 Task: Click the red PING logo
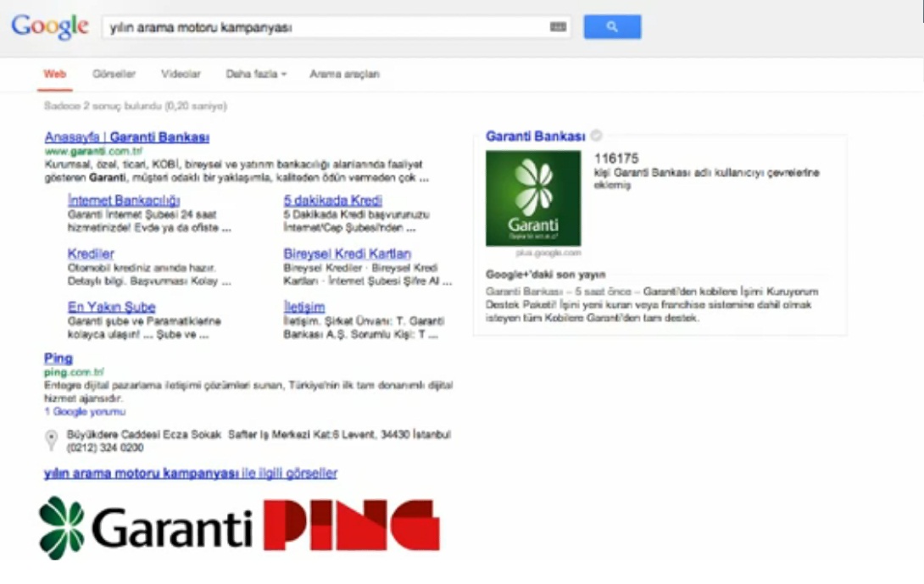(352, 526)
